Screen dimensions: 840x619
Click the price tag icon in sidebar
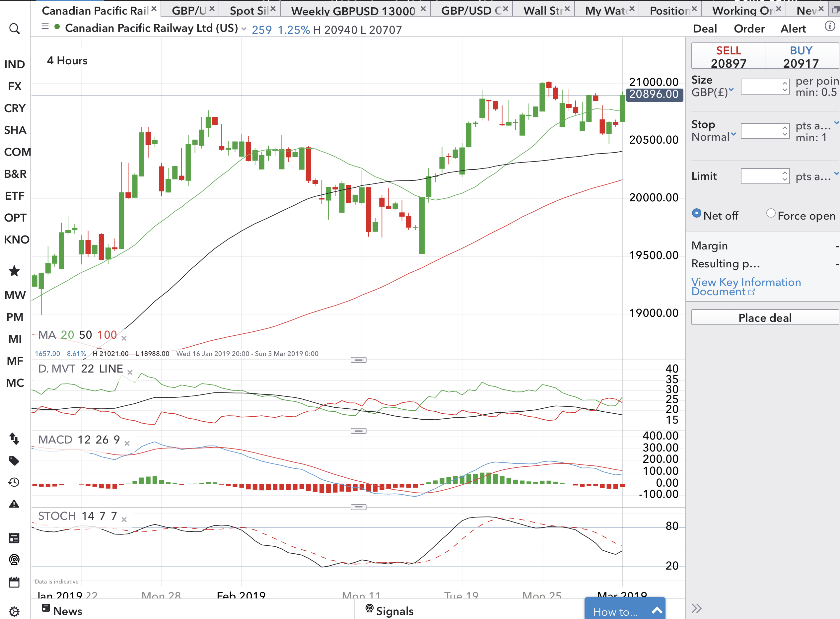pos(14,460)
